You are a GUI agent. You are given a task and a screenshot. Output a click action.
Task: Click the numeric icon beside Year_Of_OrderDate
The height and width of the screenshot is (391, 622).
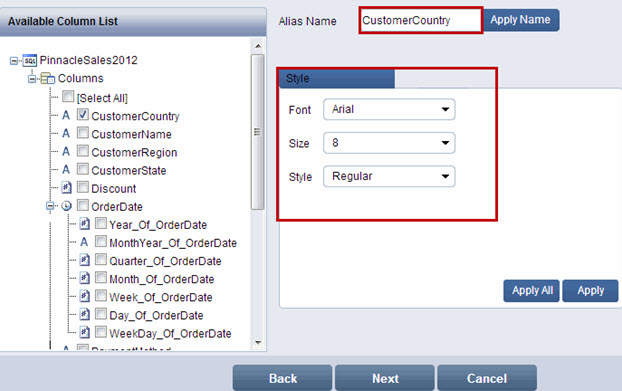click(x=84, y=224)
